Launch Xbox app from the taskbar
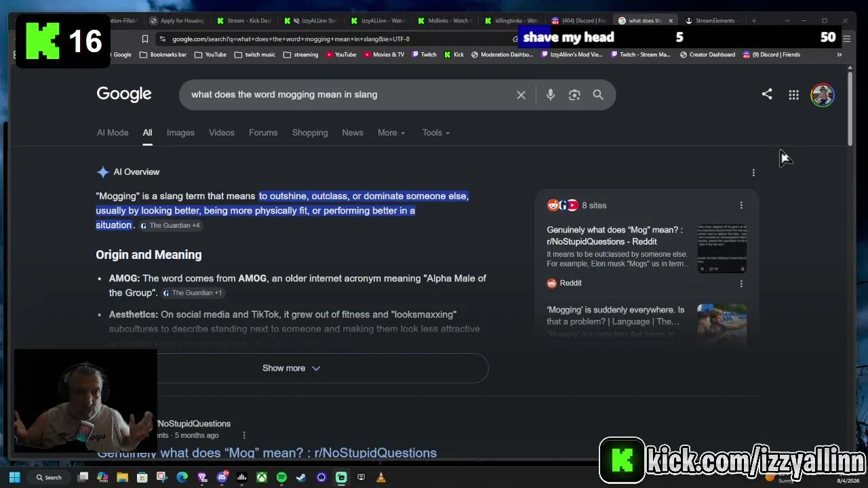868x488 pixels. 262,477
